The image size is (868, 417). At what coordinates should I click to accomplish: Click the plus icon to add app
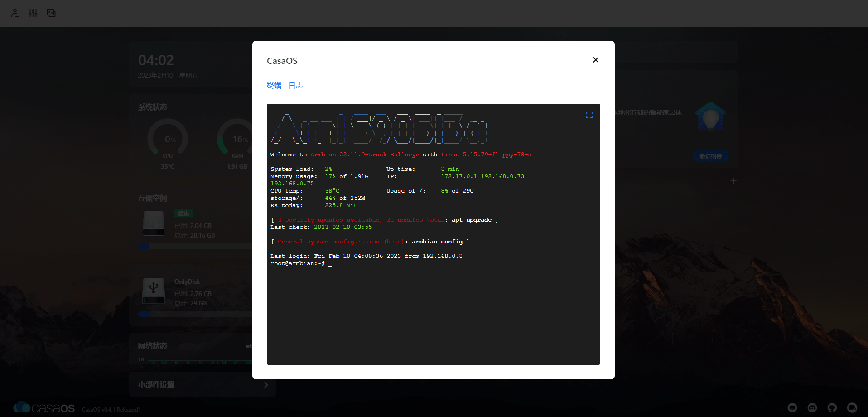733,181
